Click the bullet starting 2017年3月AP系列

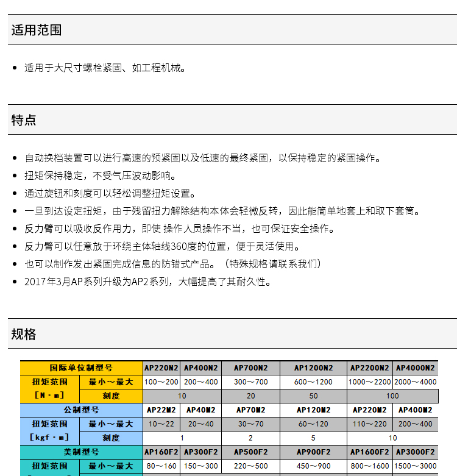147,282
